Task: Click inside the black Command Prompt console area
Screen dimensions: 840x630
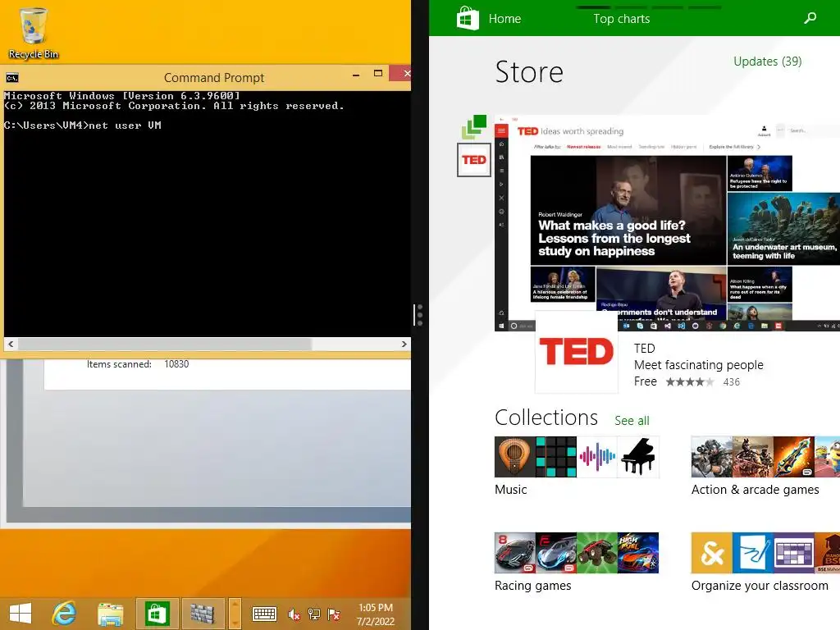Action: pyautogui.click(x=207, y=214)
